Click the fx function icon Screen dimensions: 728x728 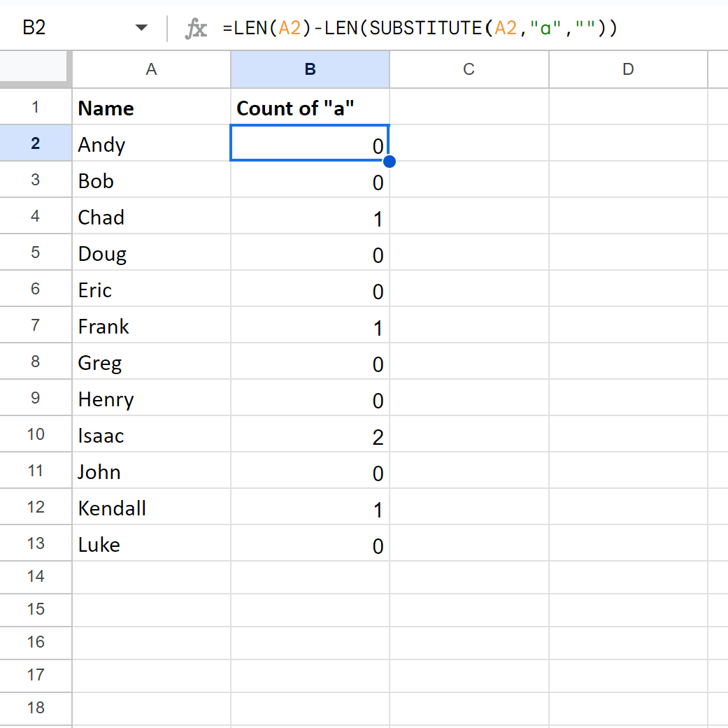point(196,28)
